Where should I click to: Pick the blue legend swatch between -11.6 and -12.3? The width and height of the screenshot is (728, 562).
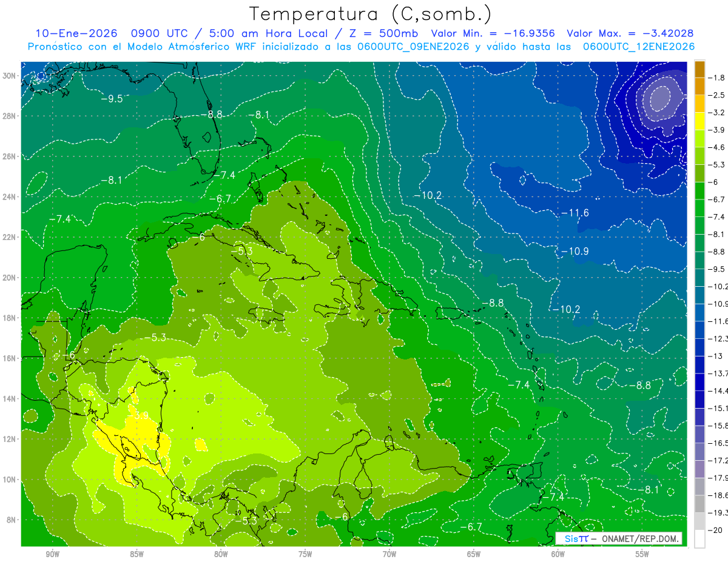[x=699, y=329]
